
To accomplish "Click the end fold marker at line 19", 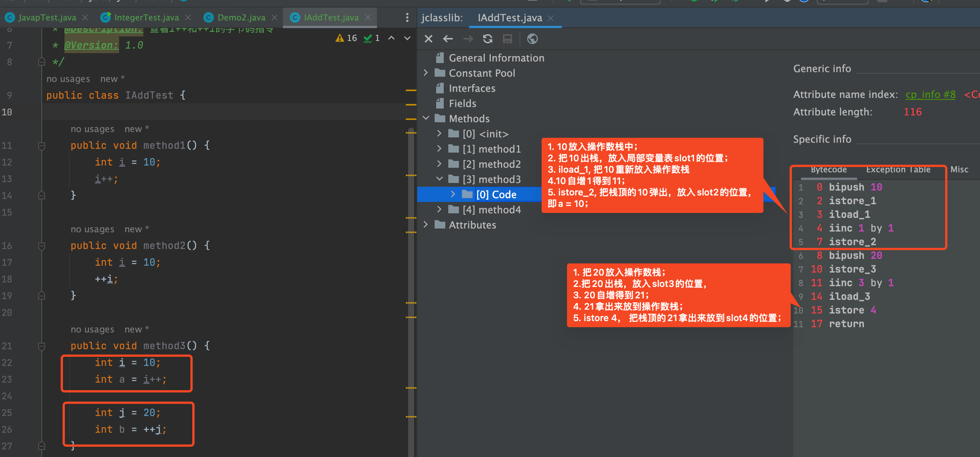I will pyautogui.click(x=42, y=296).
